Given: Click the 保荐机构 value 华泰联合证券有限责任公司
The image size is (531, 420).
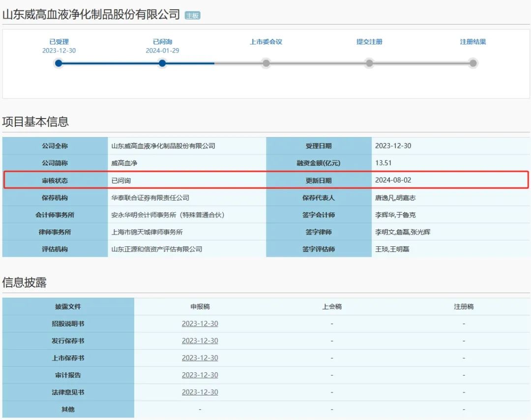Looking at the screenshot, I should pyautogui.click(x=150, y=198).
